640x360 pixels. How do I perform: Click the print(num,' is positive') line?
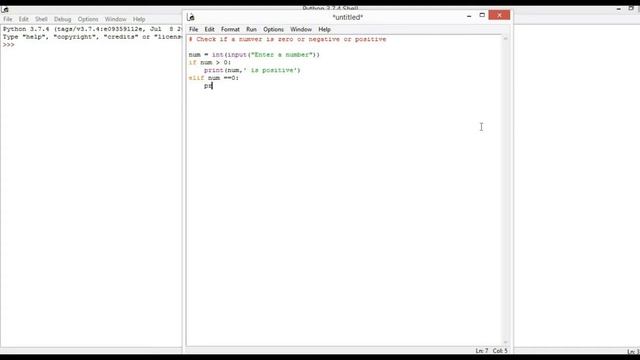click(x=252, y=70)
